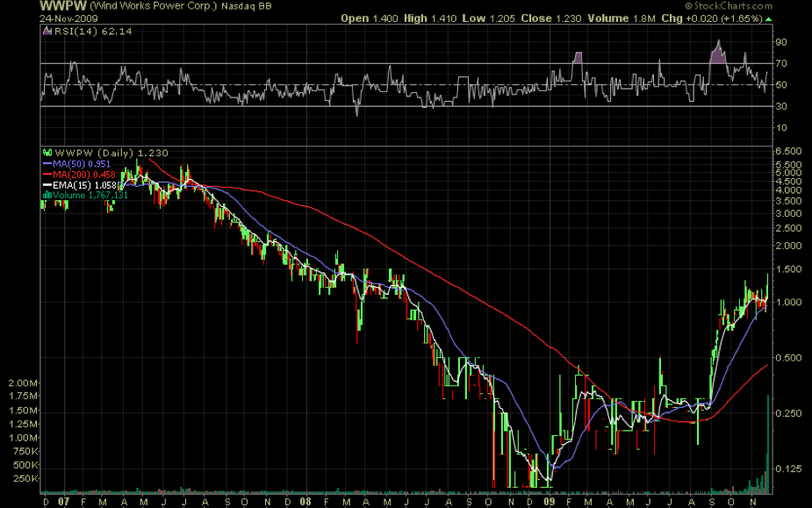Click the Volume 1,767,131 legend text
Screen dimensions: 812x508
[x=90, y=196]
